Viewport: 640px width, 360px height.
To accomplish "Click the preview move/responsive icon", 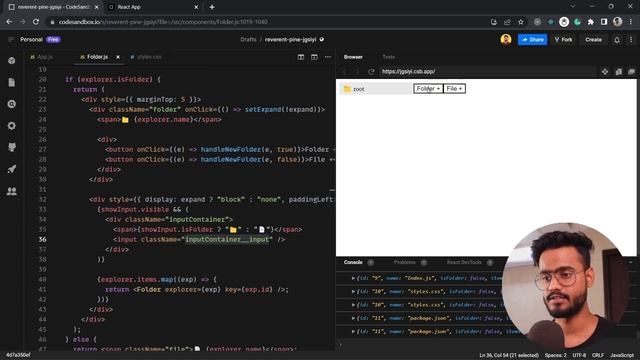I will pyautogui.click(x=605, y=72).
